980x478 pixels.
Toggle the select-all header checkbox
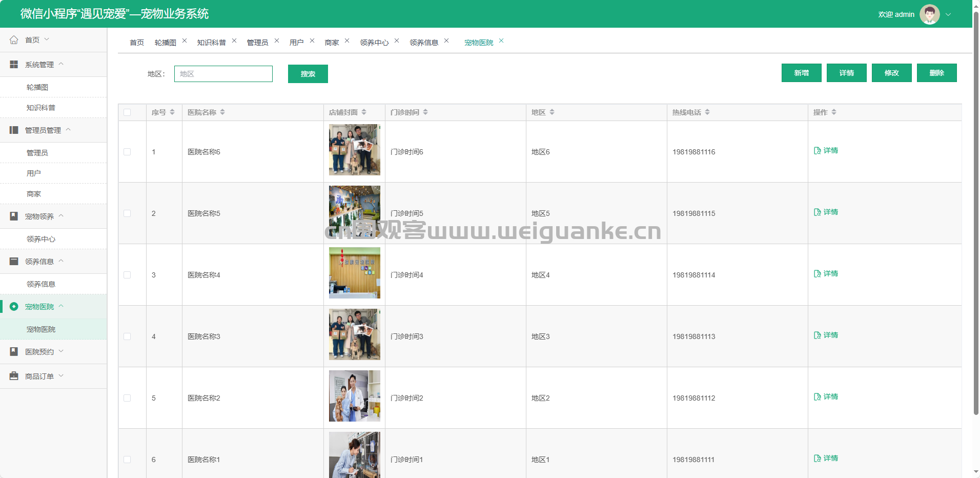[127, 112]
